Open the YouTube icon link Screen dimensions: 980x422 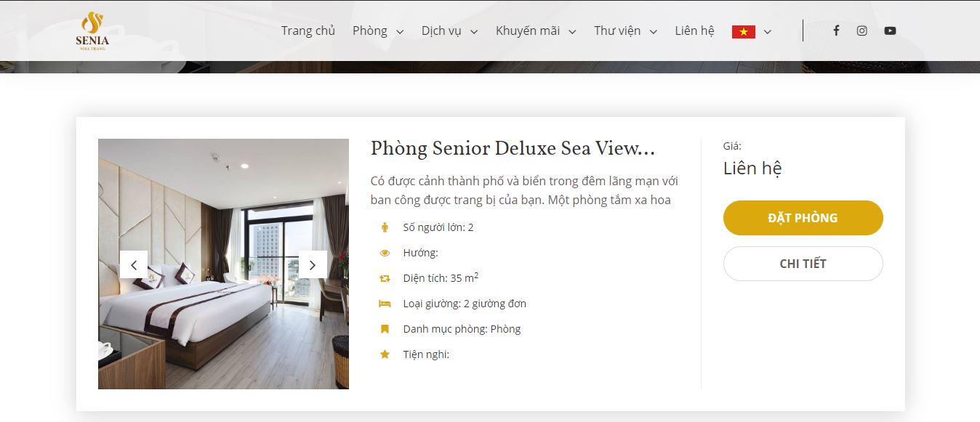tap(890, 31)
